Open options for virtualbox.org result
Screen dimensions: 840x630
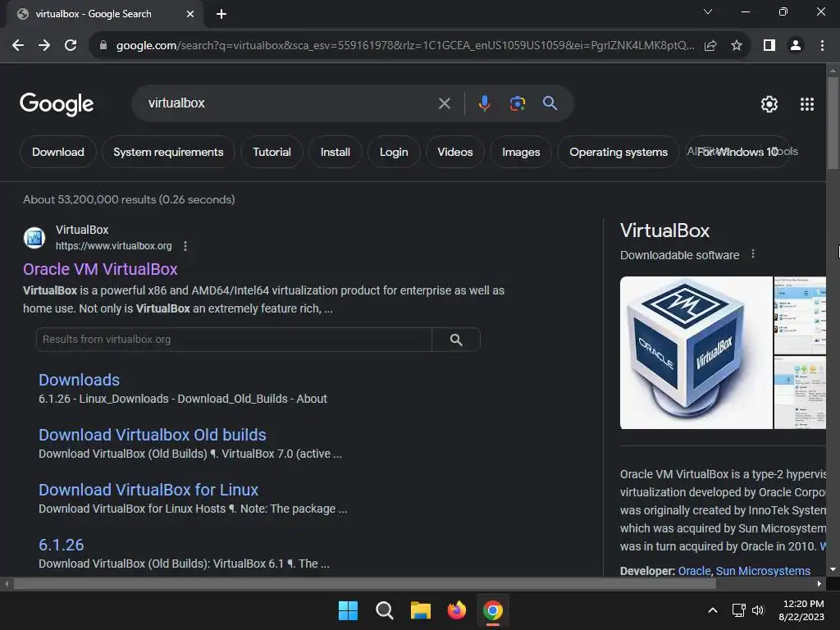[185, 246]
